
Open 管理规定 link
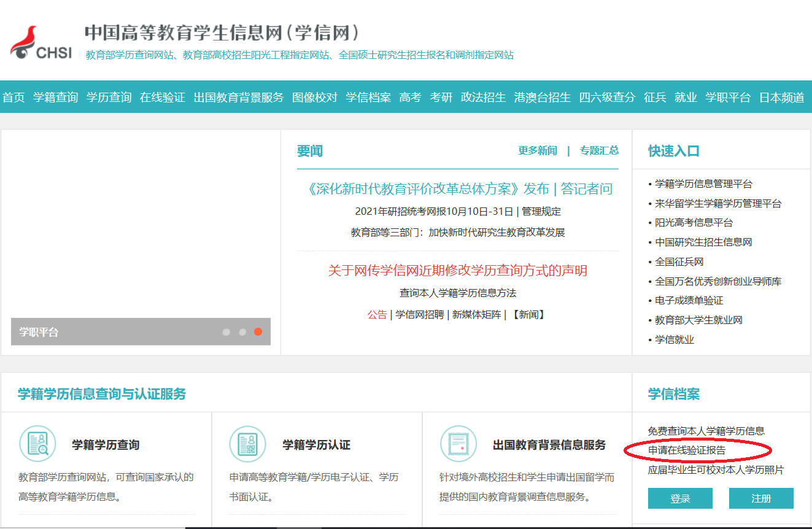tap(541, 211)
